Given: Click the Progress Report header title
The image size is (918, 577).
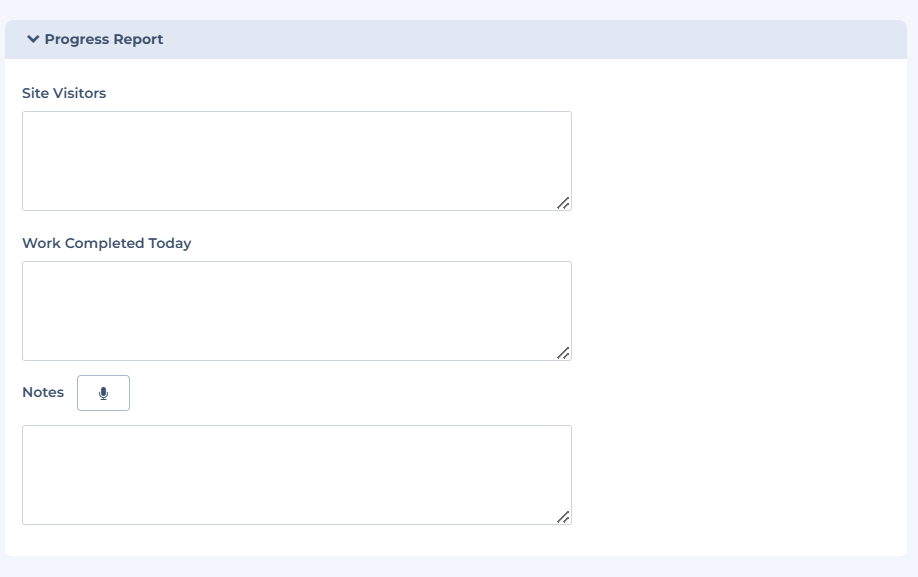Looking at the screenshot, I should coord(104,40).
